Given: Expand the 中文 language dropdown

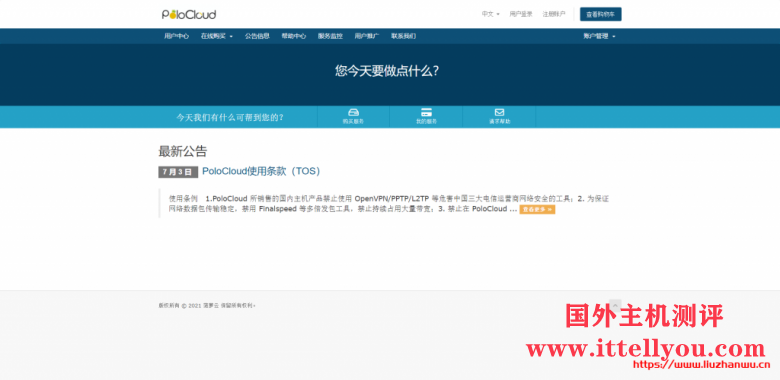Looking at the screenshot, I should (490, 14).
